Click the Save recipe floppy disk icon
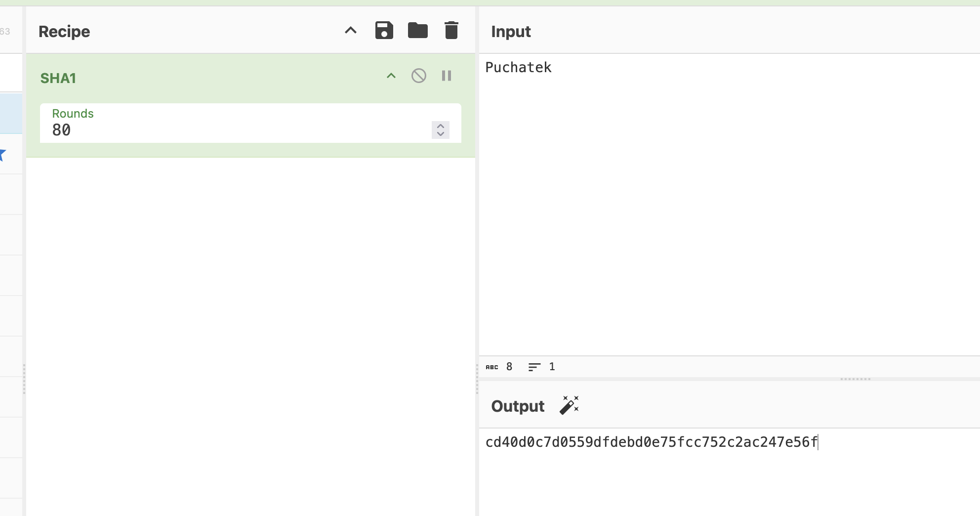 pos(384,31)
